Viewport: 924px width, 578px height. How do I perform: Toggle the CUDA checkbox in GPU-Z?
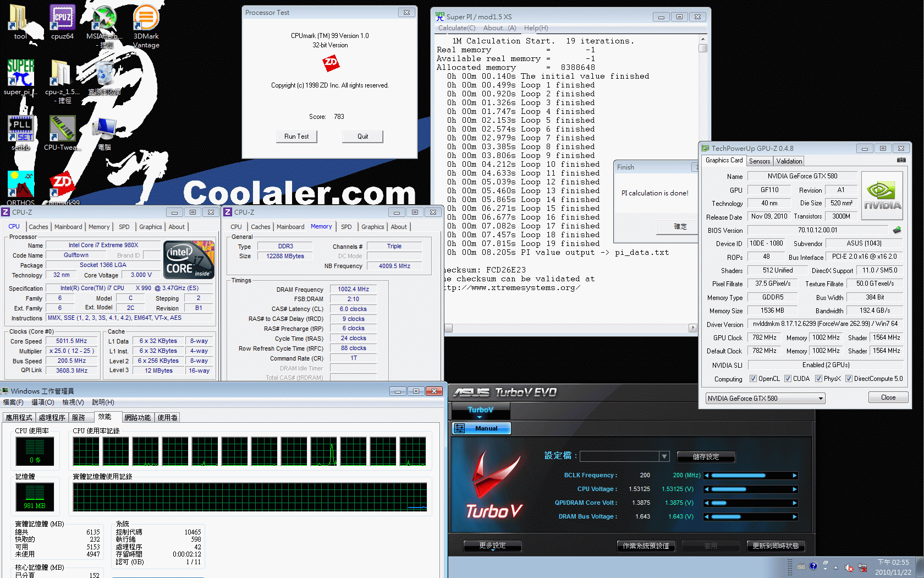[788, 378]
